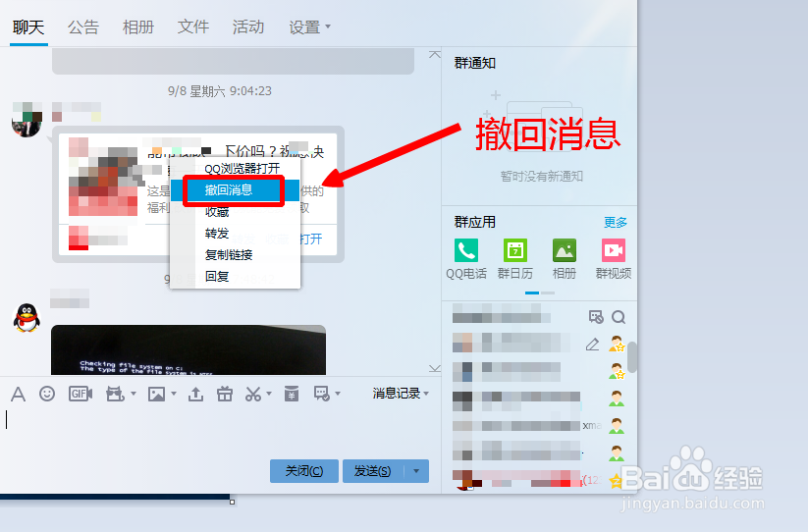Click the scissors screenshot icon
The width and height of the screenshot is (808, 532).
[x=253, y=395]
